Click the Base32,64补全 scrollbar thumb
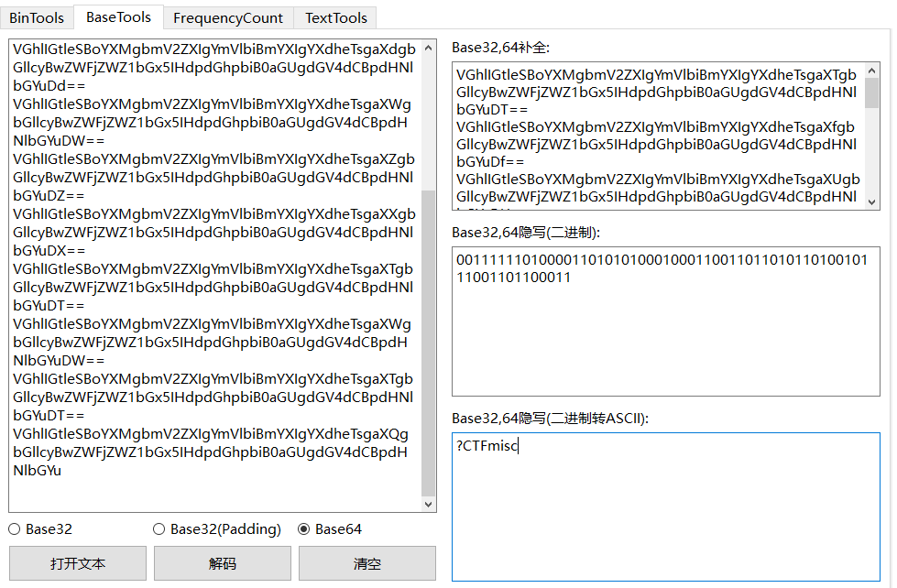 point(871,93)
